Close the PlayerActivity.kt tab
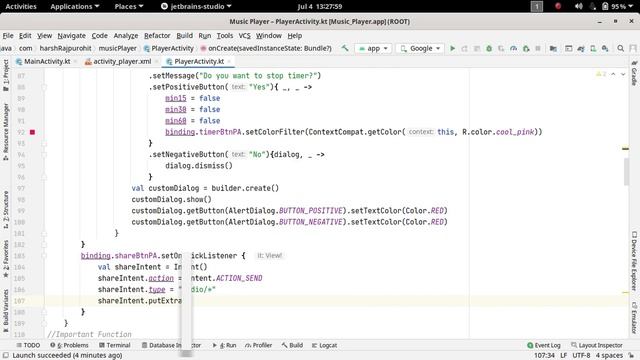Image resolution: width=640 pixels, height=360 pixels. click(x=229, y=61)
